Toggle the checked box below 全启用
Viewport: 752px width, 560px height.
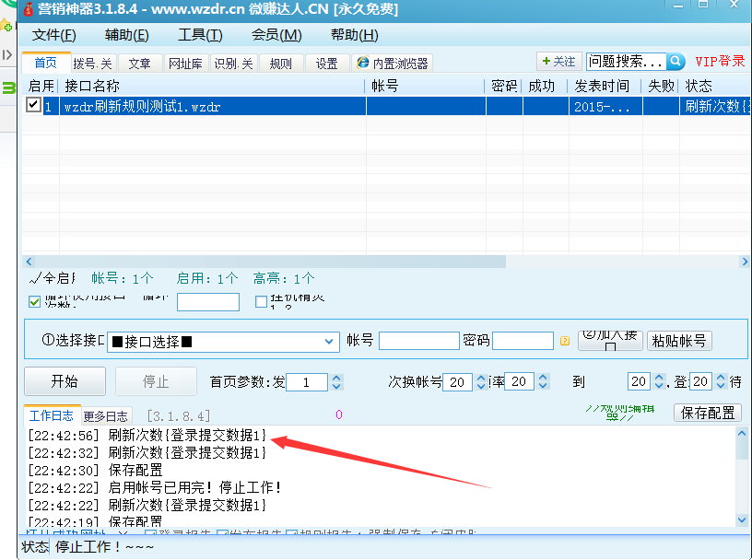[35, 301]
